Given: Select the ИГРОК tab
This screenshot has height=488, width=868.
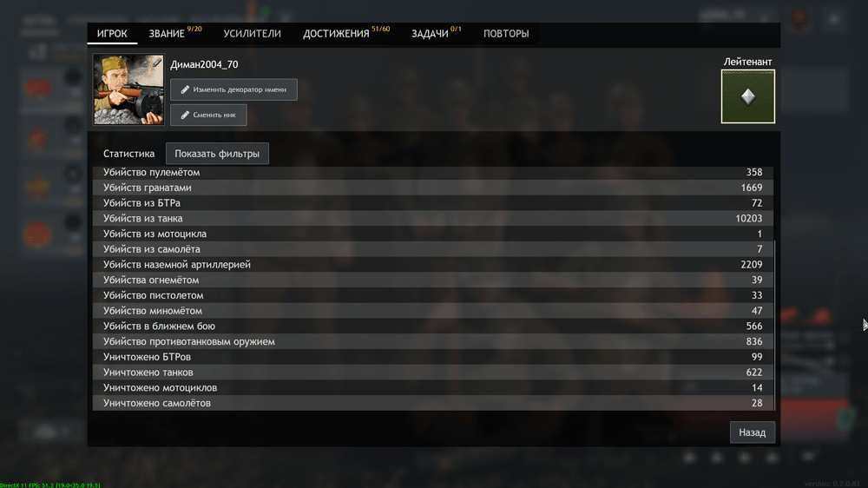Looking at the screenshot, I should pyautogui.click(x=112, y=33).
